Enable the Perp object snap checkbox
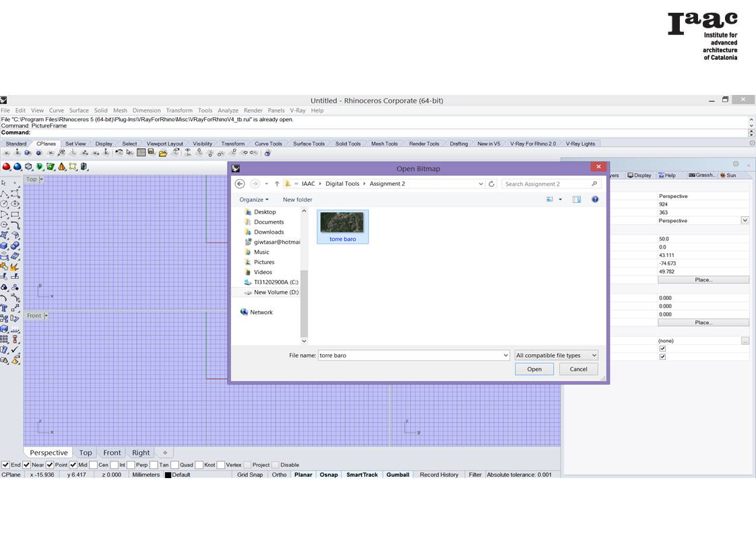 131,465
